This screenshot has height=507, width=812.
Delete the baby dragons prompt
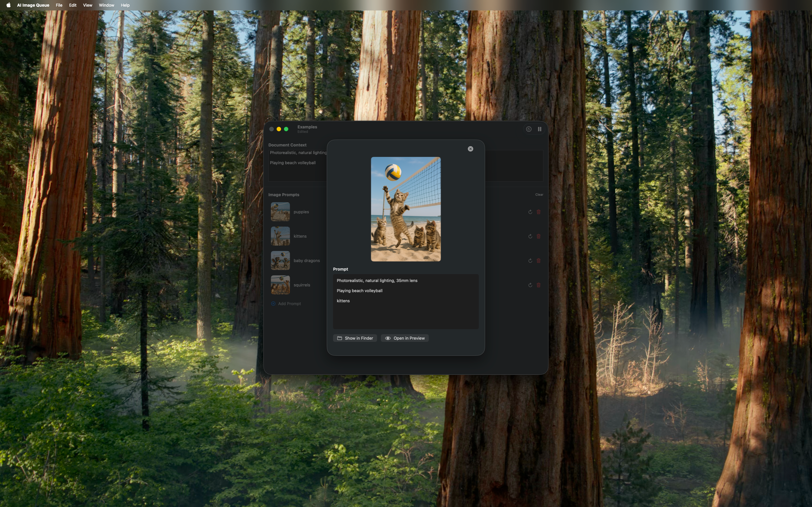pos(539,260)
